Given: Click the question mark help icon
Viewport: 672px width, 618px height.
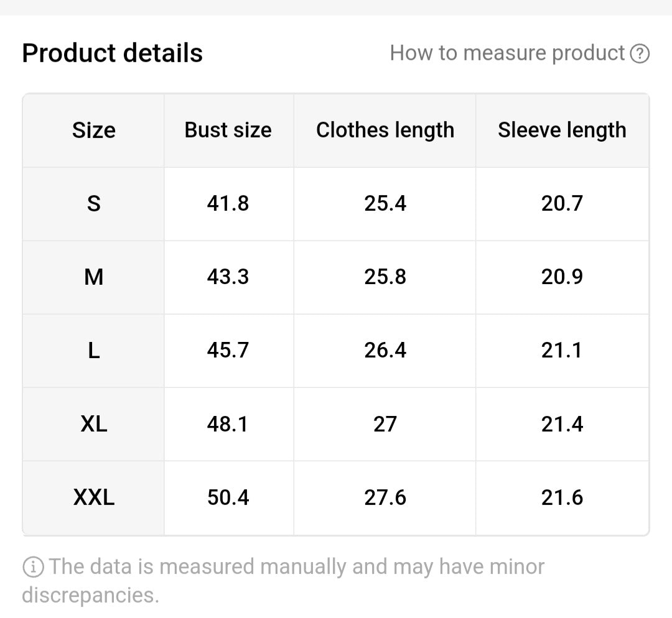Looking at the screenshot, I should pos(640,54).
